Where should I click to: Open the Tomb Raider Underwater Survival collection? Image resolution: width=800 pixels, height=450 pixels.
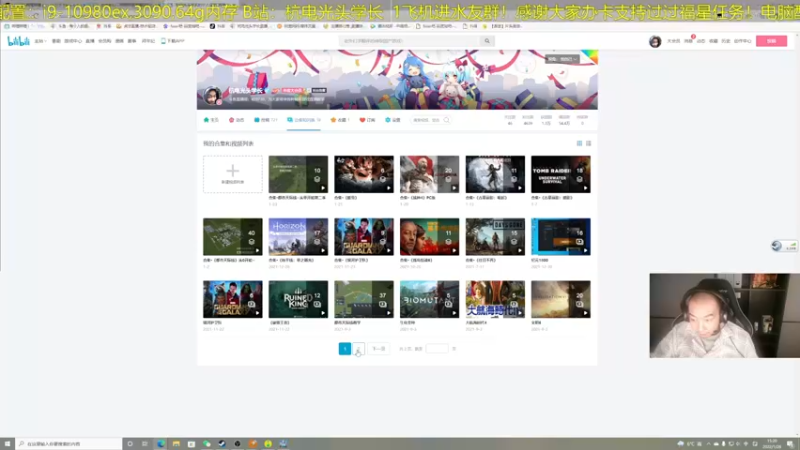[x=561, y=174]
